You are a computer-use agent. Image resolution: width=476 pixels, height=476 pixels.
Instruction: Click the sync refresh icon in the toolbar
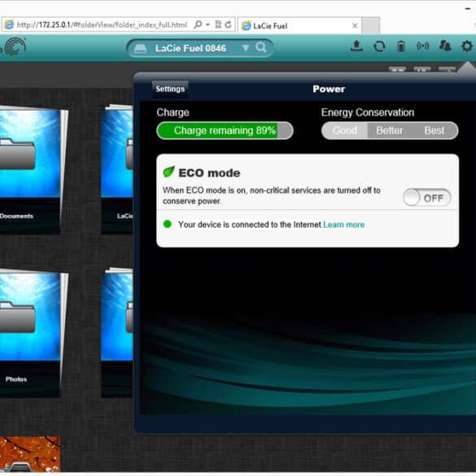[379, 46]
